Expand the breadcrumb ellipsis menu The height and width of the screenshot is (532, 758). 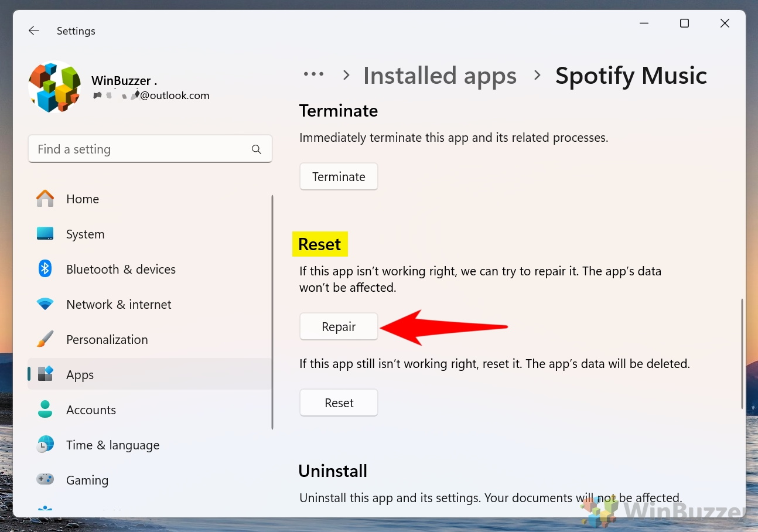point(313,74)
